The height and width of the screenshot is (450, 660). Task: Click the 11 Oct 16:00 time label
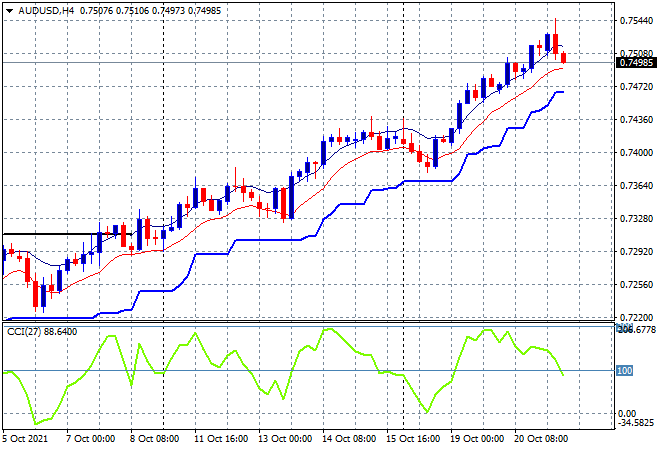[x=221, y=439]
